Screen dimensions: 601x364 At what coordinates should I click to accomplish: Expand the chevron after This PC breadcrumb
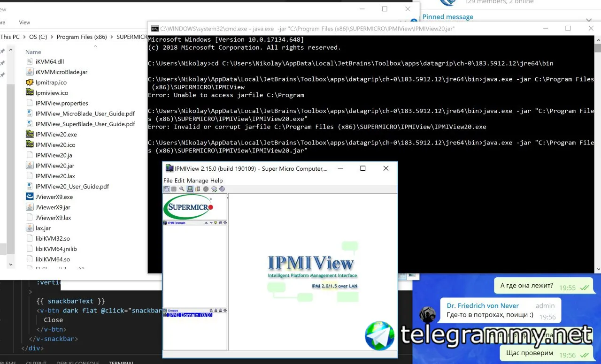coord(24,37)
